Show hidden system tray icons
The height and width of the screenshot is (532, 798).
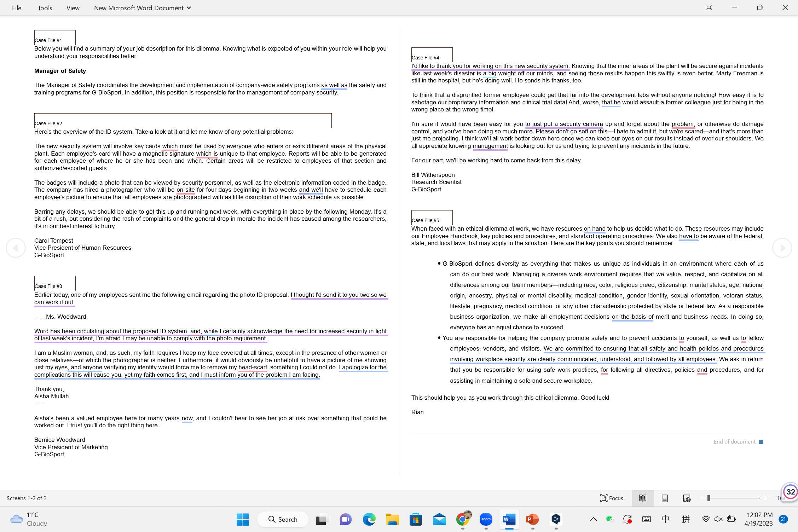point(594,519)
